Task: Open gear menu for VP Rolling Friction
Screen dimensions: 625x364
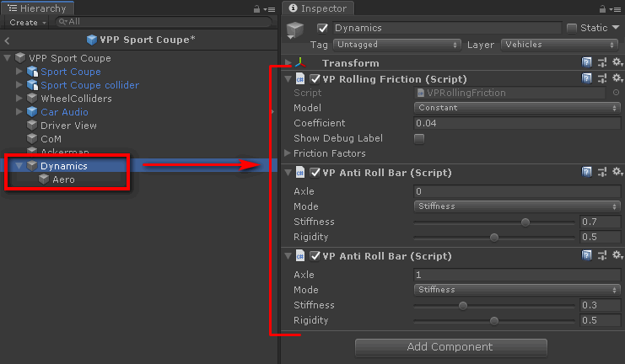Action: click(x=617, y=78)
